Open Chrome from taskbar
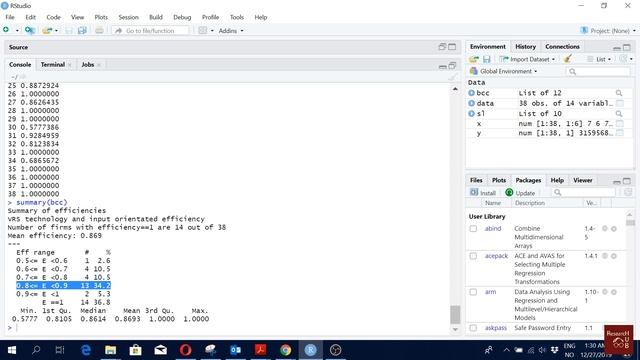 click(286, 350)
